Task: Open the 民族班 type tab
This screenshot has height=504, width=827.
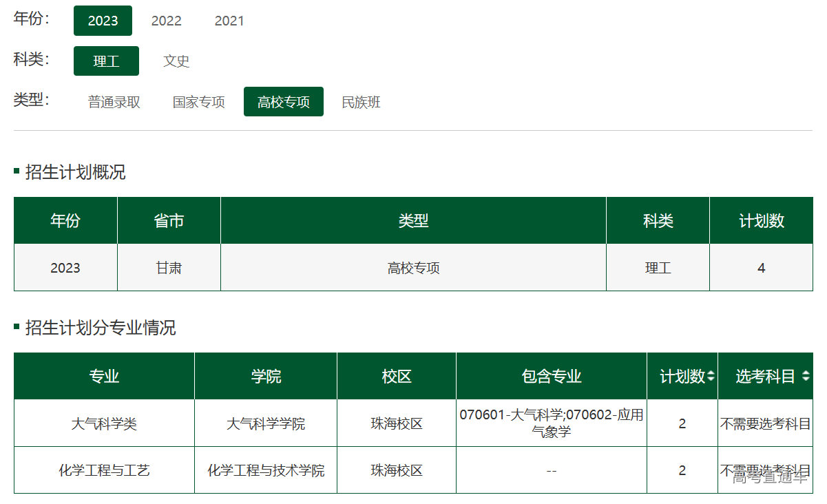Action: click(361, 102)
